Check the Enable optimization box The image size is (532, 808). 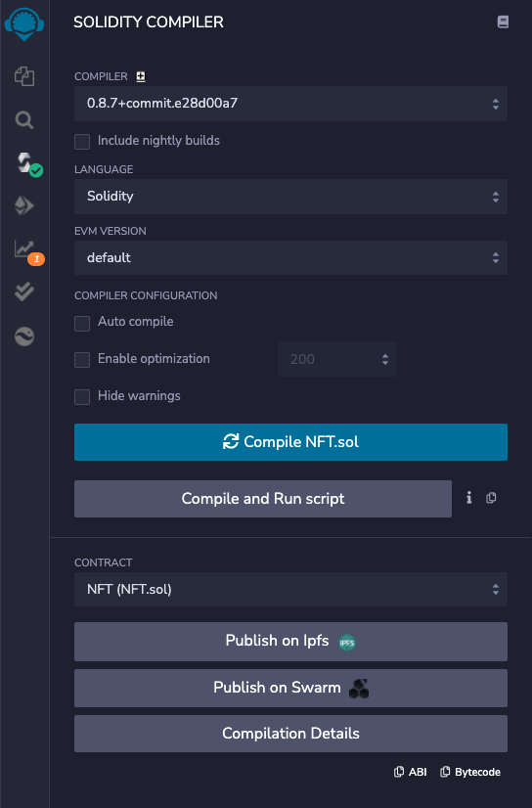pyautogui.click(x=82, y=360)
